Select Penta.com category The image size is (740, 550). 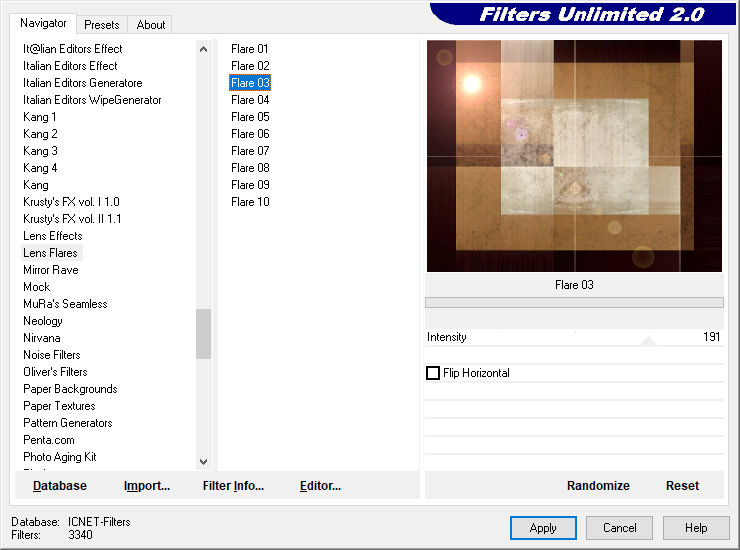click(x=49, y=440)
